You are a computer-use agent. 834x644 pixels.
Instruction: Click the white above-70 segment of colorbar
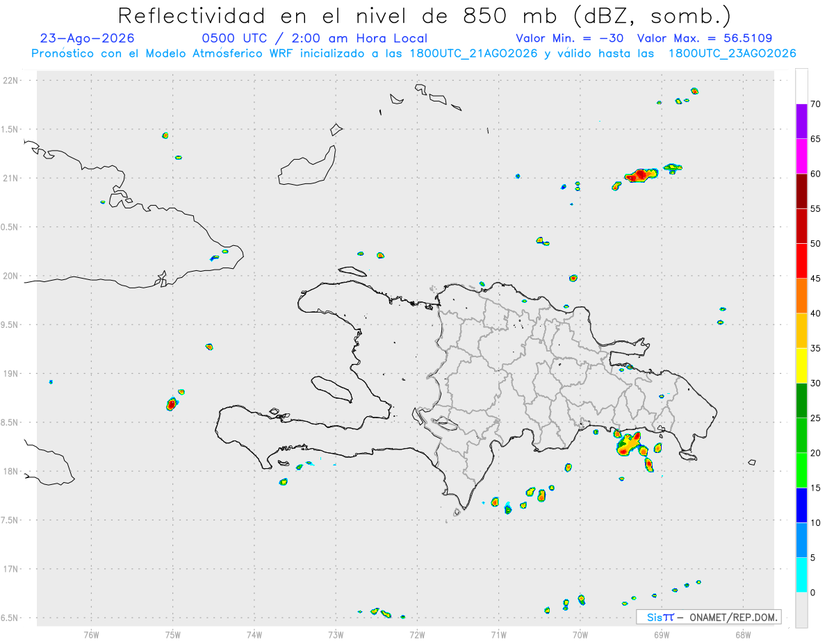point(801,86)
